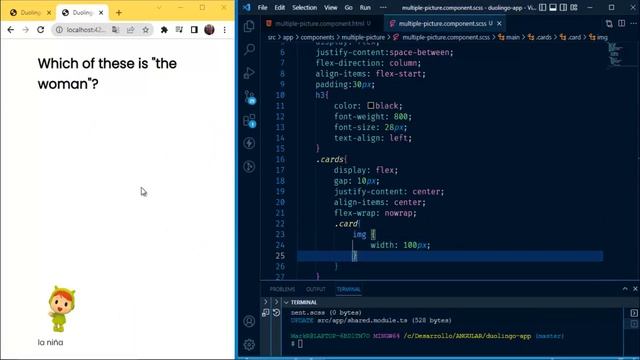640x360 pixels.
Task: Open editor More Actions ellipsis
Action: tap(633, 24)
